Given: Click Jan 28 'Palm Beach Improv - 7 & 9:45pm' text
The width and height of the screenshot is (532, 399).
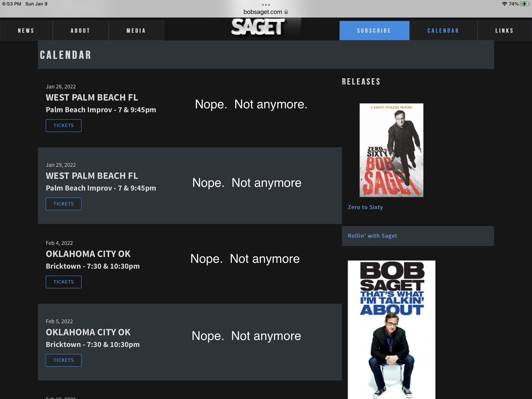Looking at the screenshot, I should 101,110.
